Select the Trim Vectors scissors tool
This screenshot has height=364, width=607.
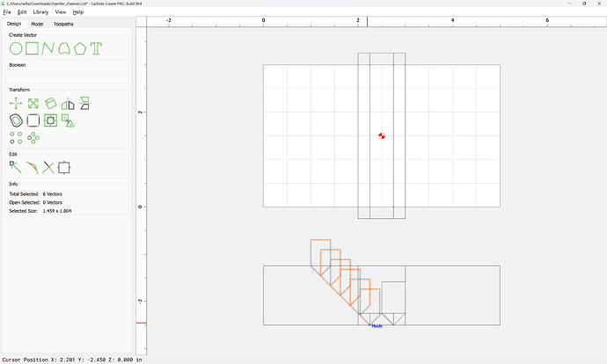[48, 166]
